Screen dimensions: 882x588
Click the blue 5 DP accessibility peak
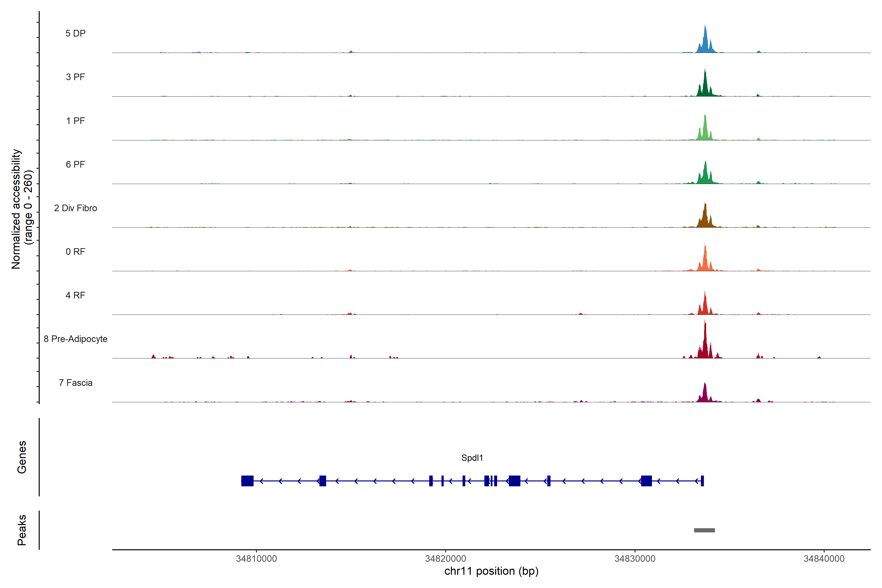(705, 43)
